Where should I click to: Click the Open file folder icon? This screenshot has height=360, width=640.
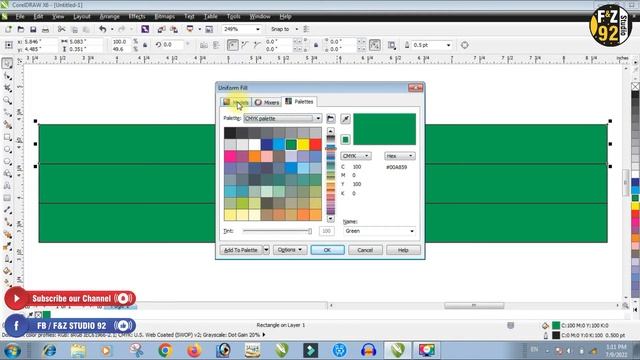coord(21,29)
